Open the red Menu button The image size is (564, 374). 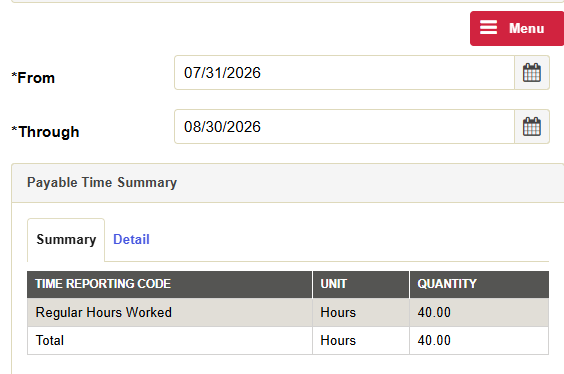click(x=517, y=28)
